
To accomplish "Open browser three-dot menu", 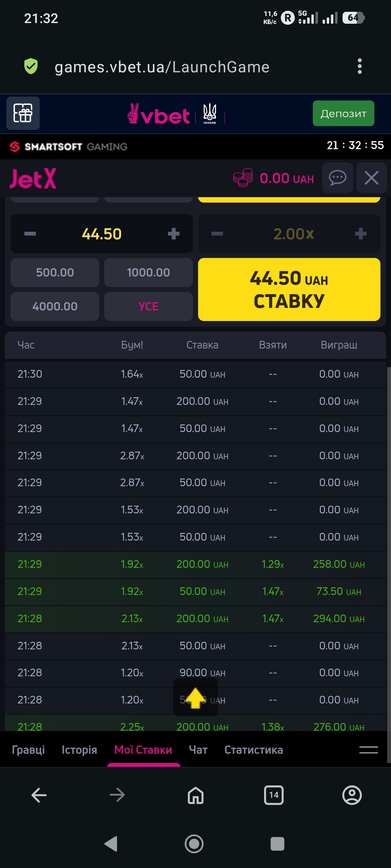I will pyautogui.click(x=359, y=66).
